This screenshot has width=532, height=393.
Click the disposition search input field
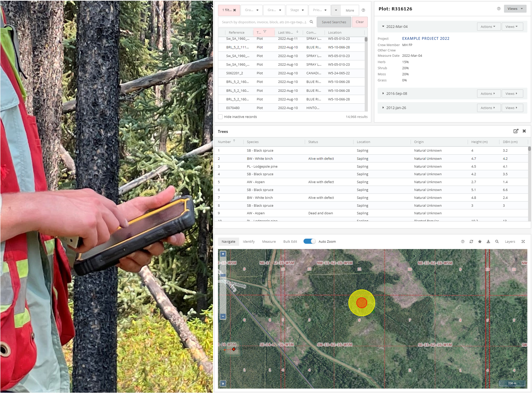point(264,22)
